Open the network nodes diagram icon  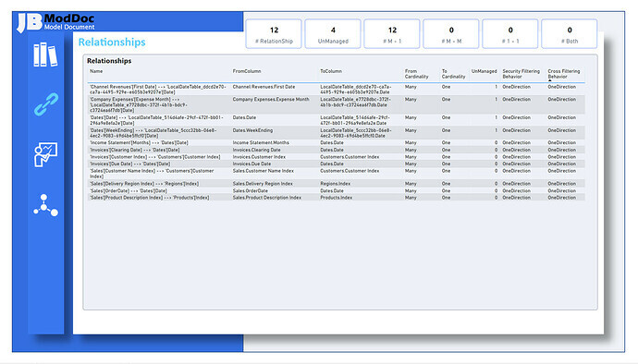click(x=45, y=205)
